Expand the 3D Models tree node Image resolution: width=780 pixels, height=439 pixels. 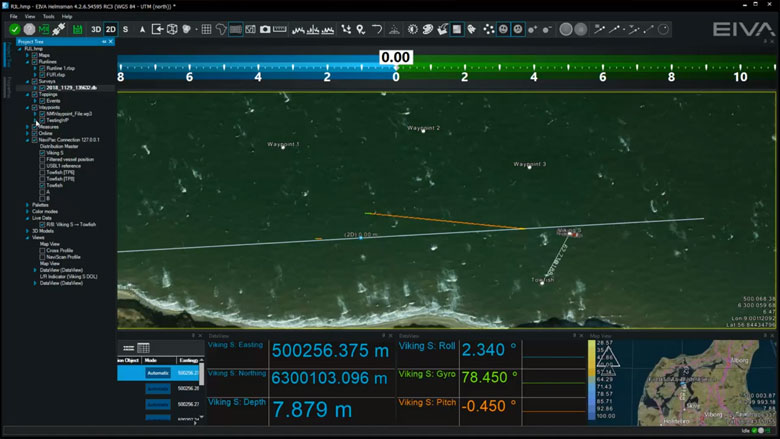[x=28, y=231]
